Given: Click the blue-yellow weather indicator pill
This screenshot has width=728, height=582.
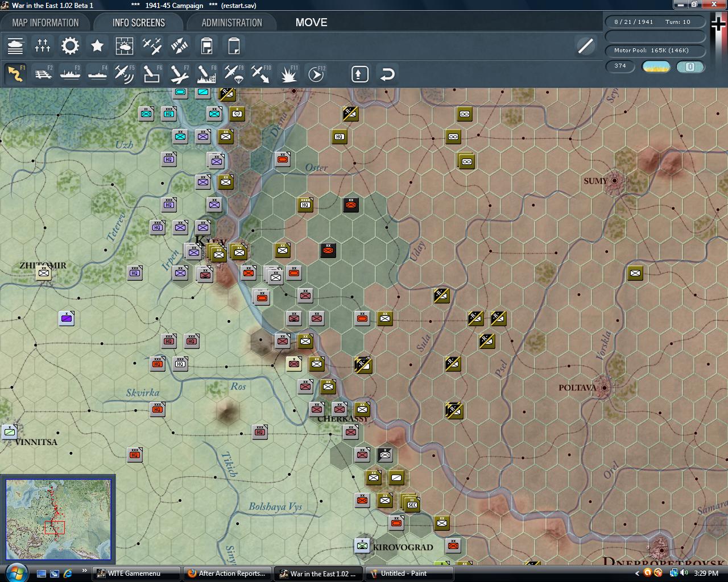Looking at the screenshot, I should [656, 66].
